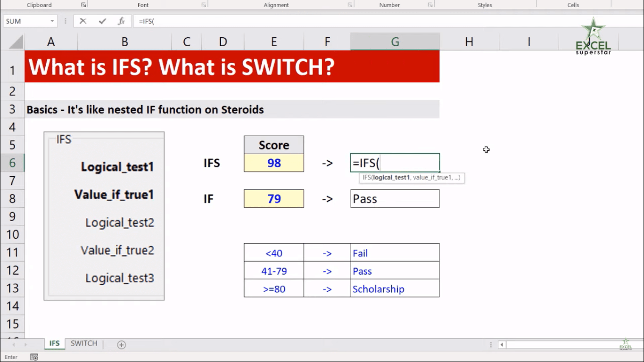The width and height of the screenshot is (644, 362).
Task: Select the cell showing Pass next to IF
Action: pyautogui.click(x=395, y=198)
